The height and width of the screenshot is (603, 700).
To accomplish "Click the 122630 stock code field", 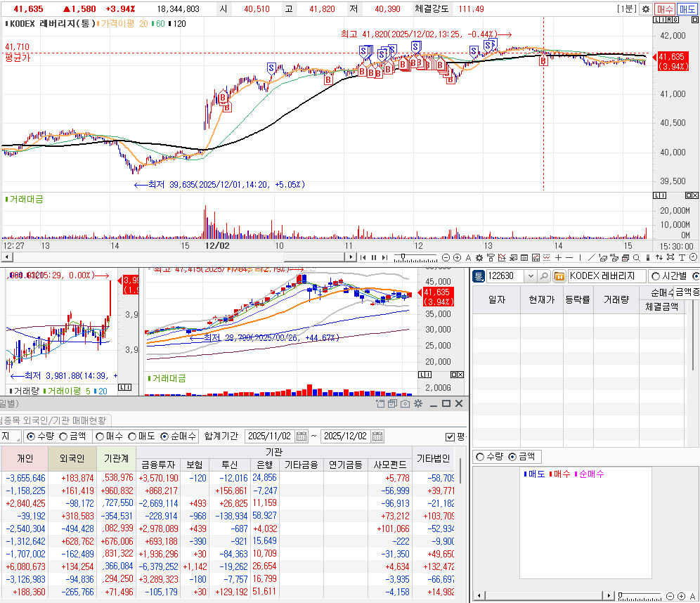I will click(x=505, y=276).
